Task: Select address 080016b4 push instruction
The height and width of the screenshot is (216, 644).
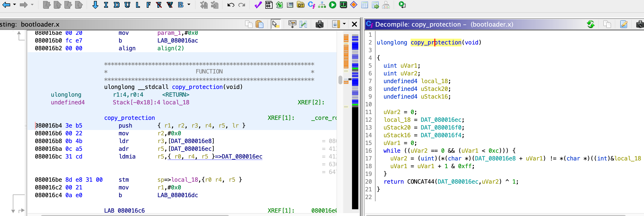Action: pos(48,125)
